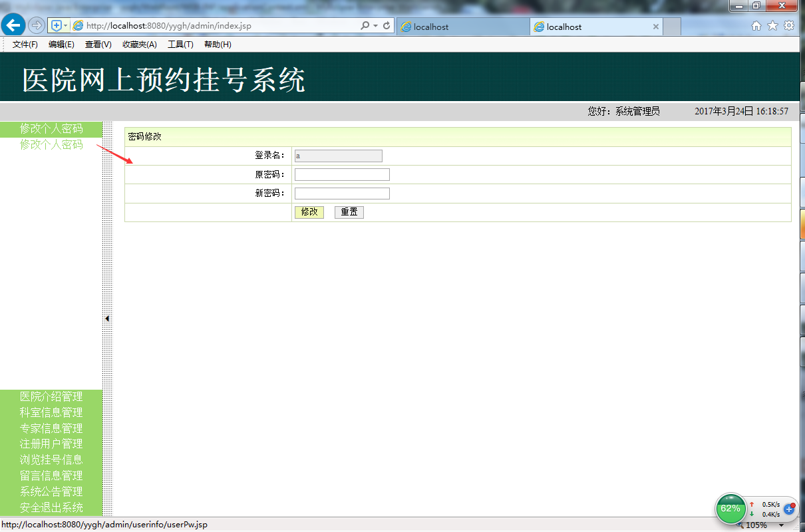Open the 文件(F) menu
The image size is (805, 532).
point(25,45)
